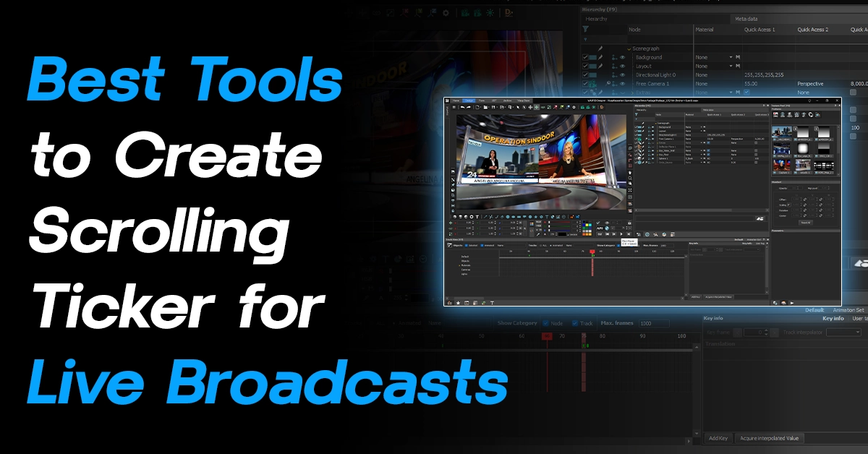Hide Free Camera 1 via its eye icon
Screen dimensions: 868x454
622,84
